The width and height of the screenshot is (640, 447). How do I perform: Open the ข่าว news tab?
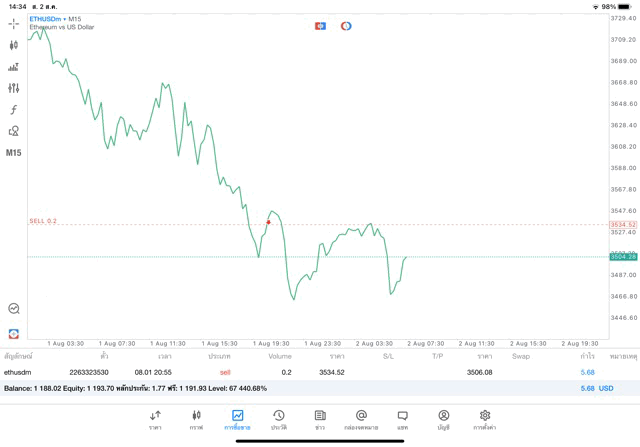pos(319,420)
